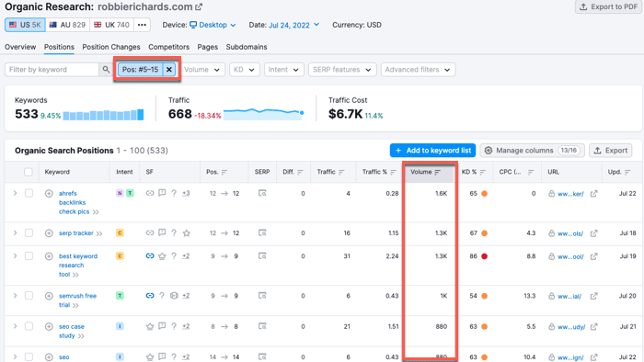644x362 pixels.
Task: Expand the 'seo case study' row
Action: tap(16, 326)
